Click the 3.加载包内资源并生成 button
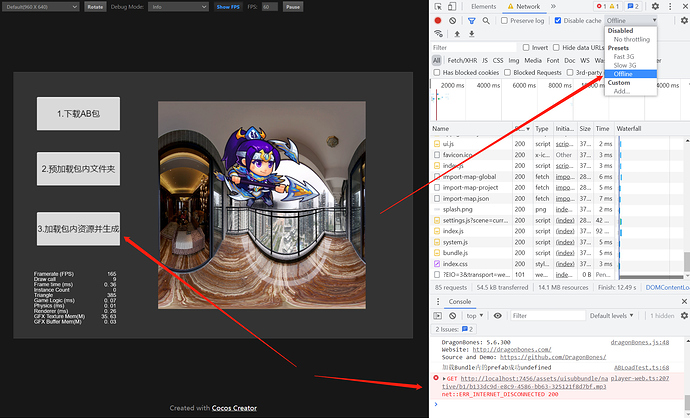The image size is (690, 418). 78,229
